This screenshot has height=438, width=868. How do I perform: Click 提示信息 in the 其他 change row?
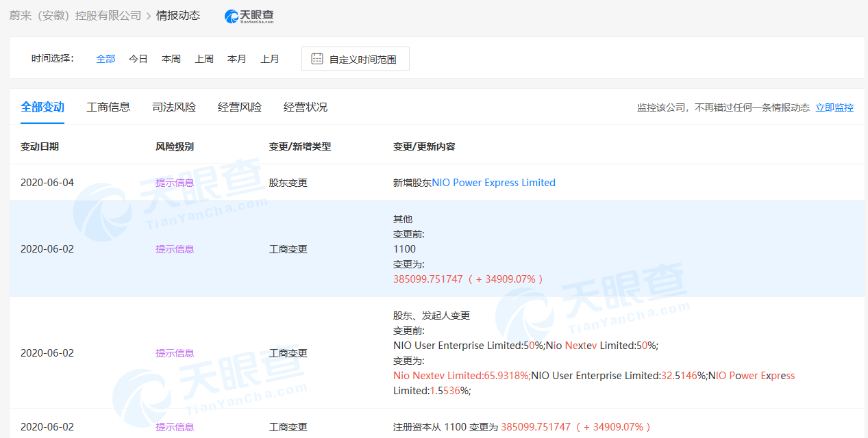(x=175, y=249)
